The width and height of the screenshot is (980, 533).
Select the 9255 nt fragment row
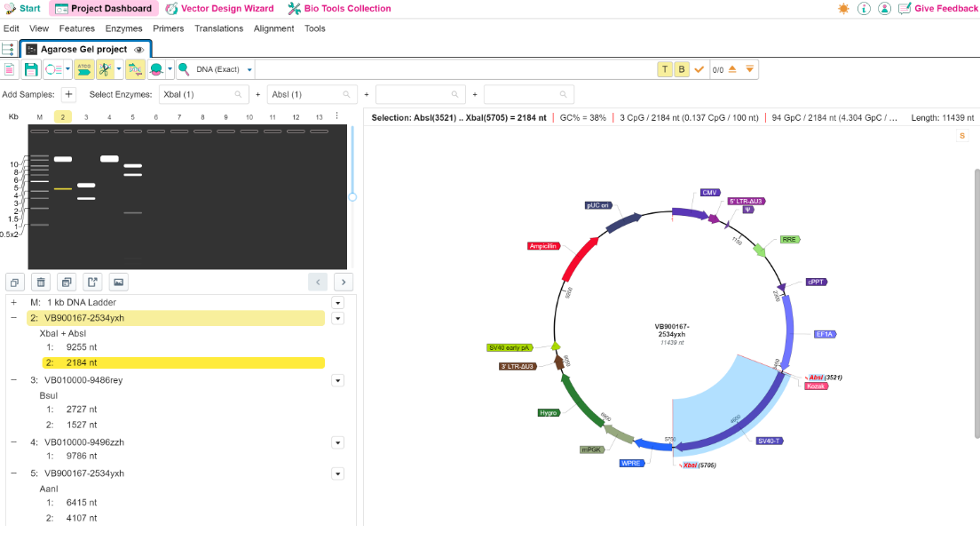[x=184, y=347]
